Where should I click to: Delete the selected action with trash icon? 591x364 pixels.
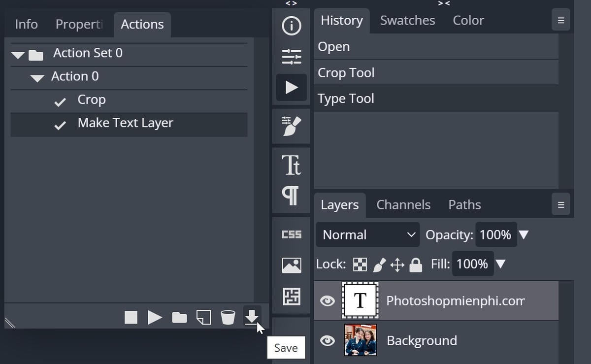[228, 317]
